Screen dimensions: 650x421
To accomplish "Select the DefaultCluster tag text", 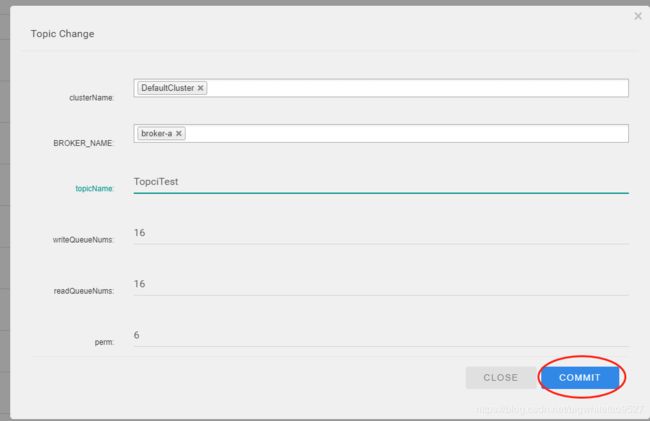I will tap(167, 88).
